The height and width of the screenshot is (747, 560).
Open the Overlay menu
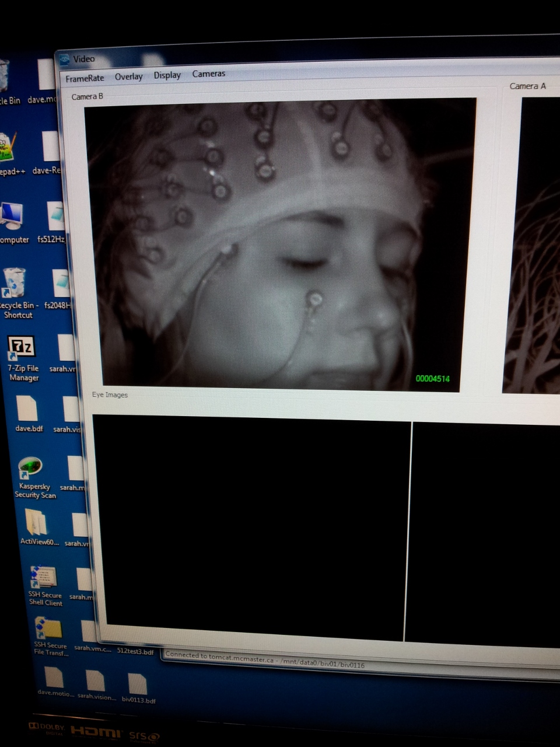point(128,76)
